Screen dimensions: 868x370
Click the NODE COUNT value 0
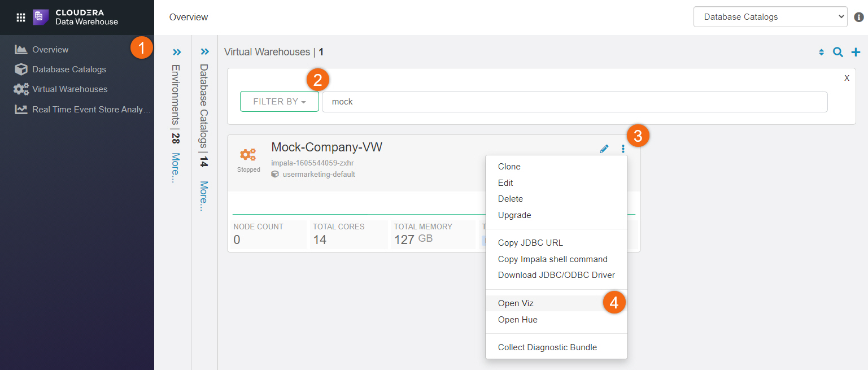click(x=237, y=240)
